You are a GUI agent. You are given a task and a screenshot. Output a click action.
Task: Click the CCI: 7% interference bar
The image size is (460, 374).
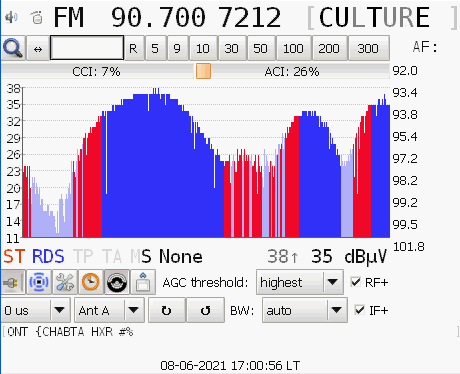(97, 71)
